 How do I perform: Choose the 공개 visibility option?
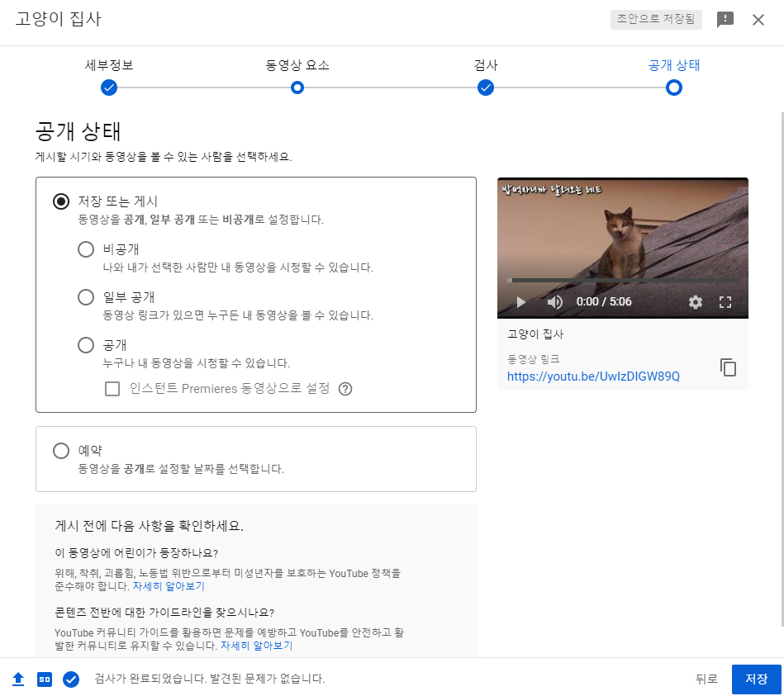[86, 345]
